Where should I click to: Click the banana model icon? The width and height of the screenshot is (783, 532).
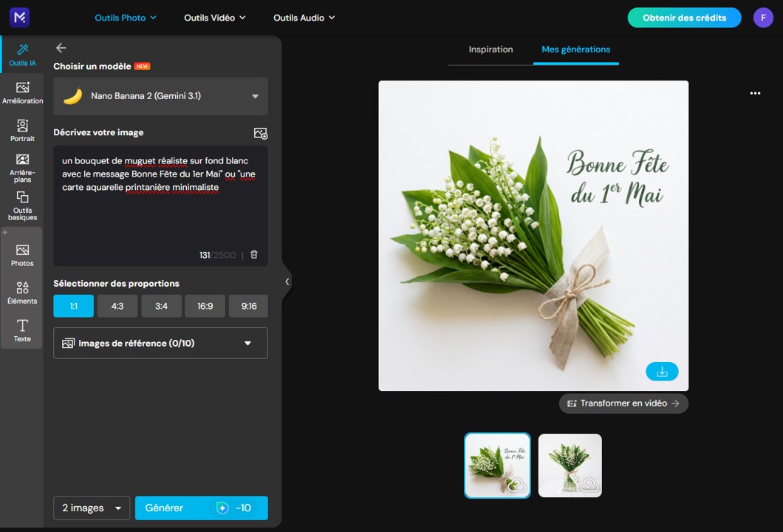(x=73, y=96)
